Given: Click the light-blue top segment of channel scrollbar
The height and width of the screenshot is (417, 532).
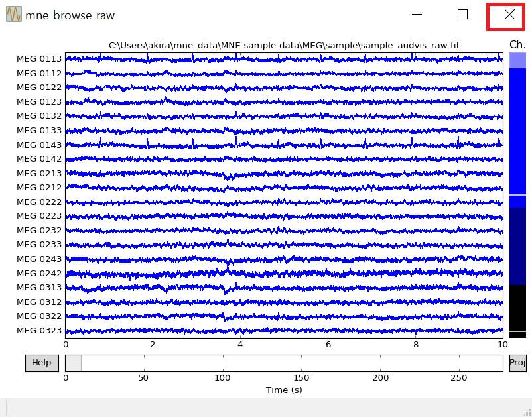Looking at the screenshot, I should 517,60.
